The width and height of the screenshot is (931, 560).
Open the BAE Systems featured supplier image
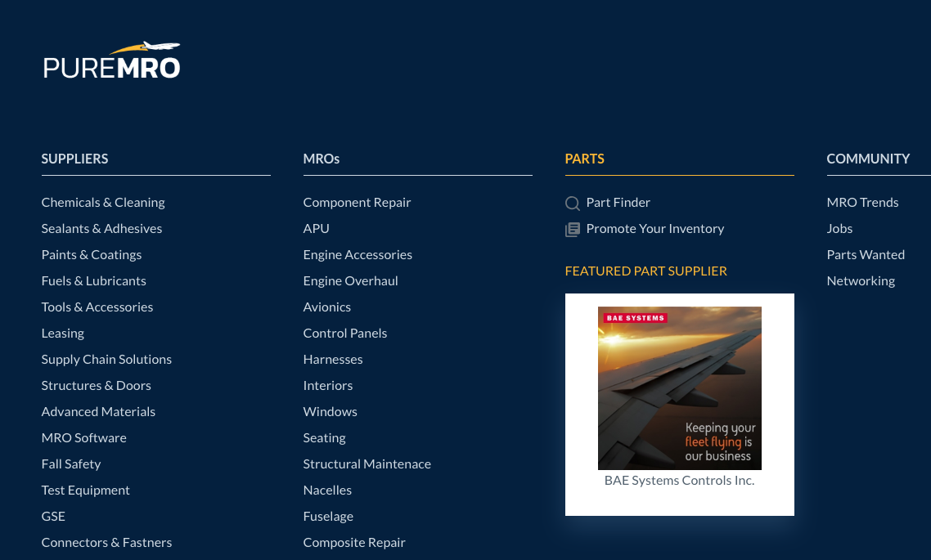[679, 388]
